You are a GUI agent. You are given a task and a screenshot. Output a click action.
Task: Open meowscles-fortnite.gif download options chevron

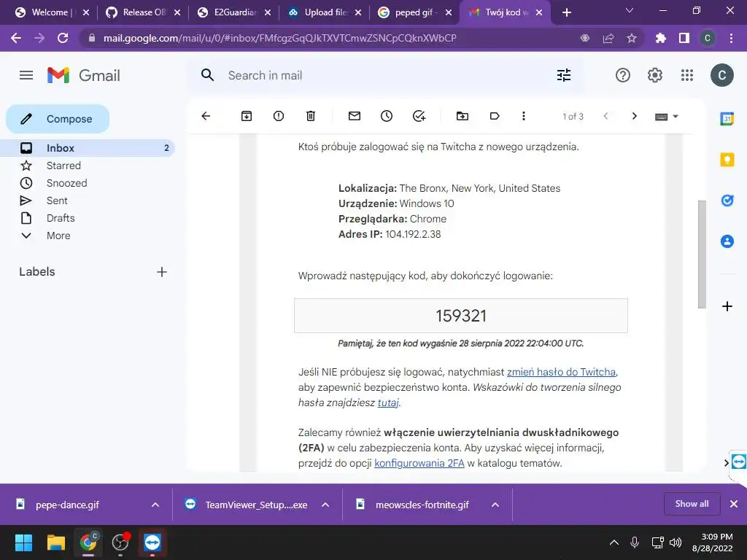pyautogui.click(x=495, y=505)
